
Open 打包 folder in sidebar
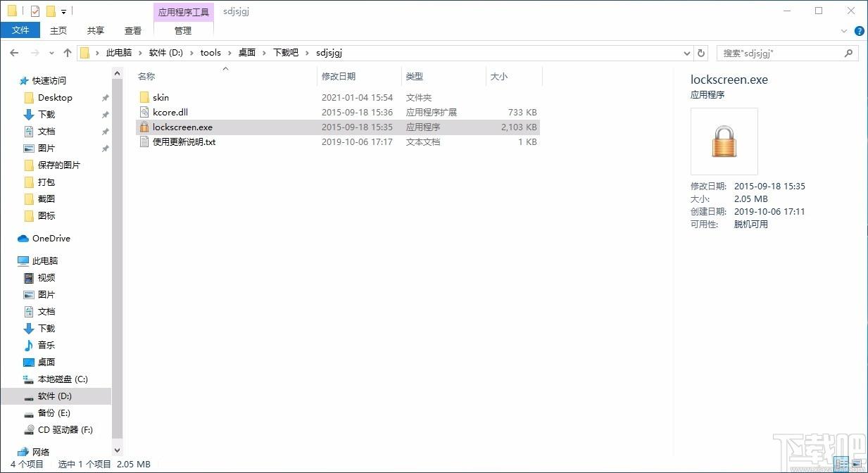coord(46,182)
